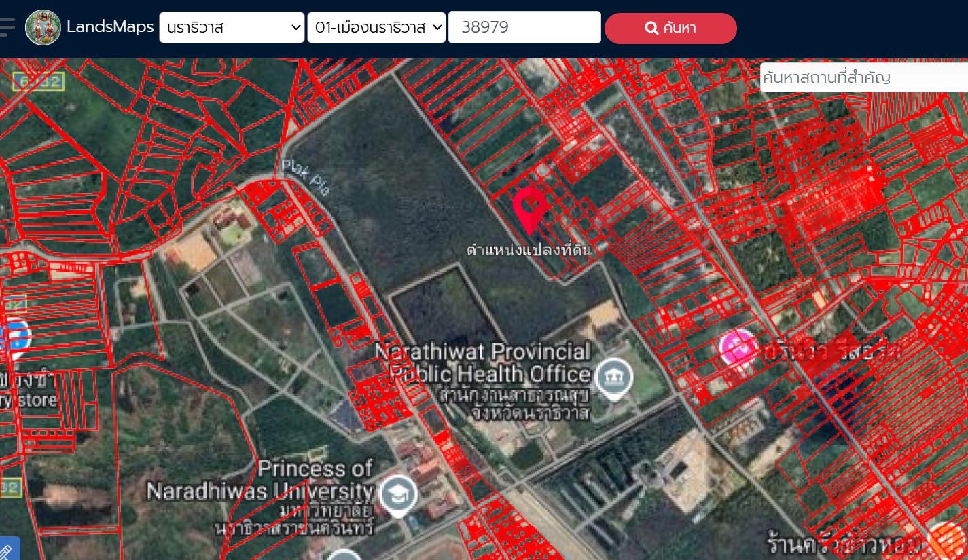Click the pink shop marker icon

(738, 349)
